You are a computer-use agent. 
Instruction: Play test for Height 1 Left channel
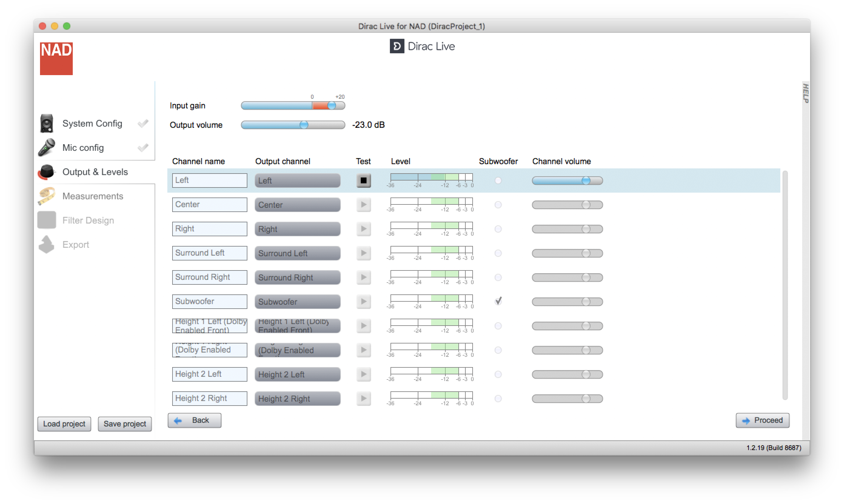(363, 326)
